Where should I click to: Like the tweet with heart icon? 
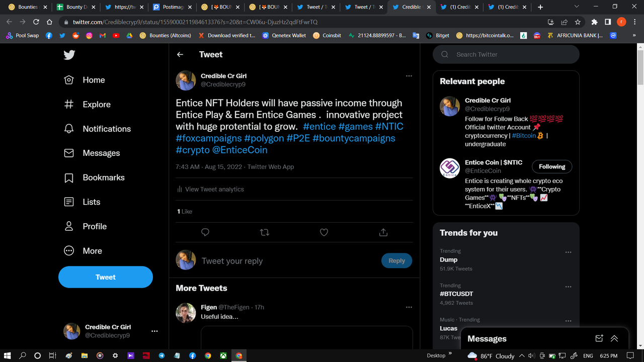[324, 232]
